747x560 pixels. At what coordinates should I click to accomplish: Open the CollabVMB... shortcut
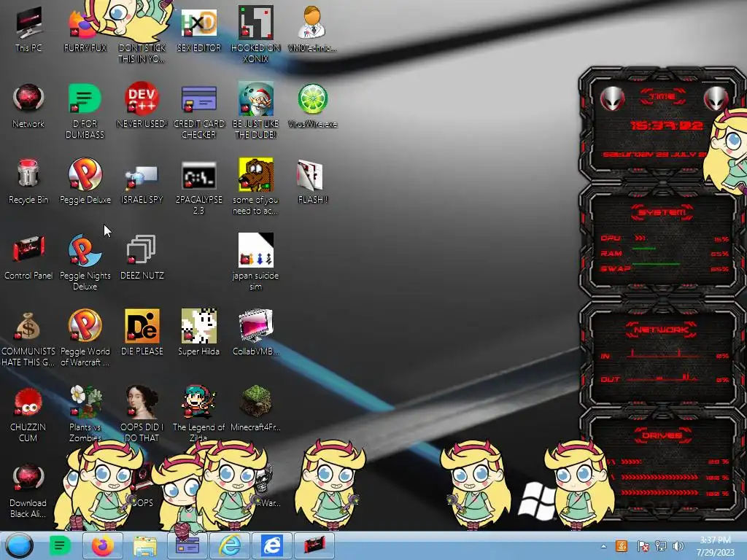tap(256, 326)
